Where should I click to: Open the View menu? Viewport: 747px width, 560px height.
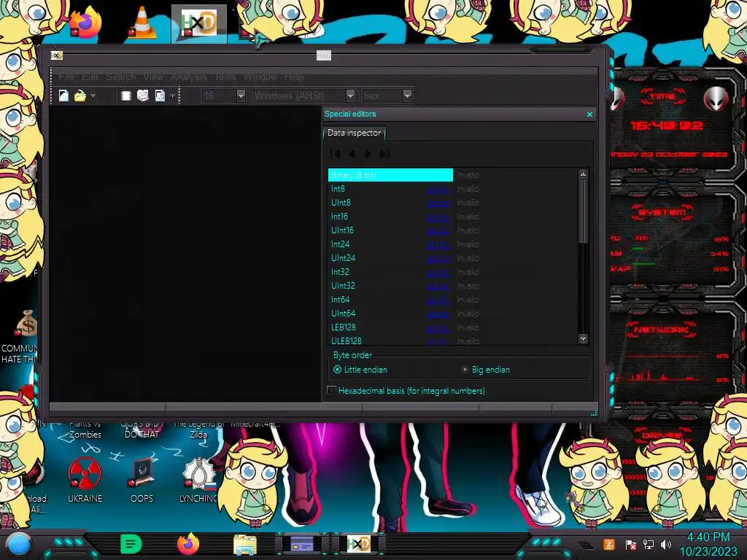tap(153, 77)
